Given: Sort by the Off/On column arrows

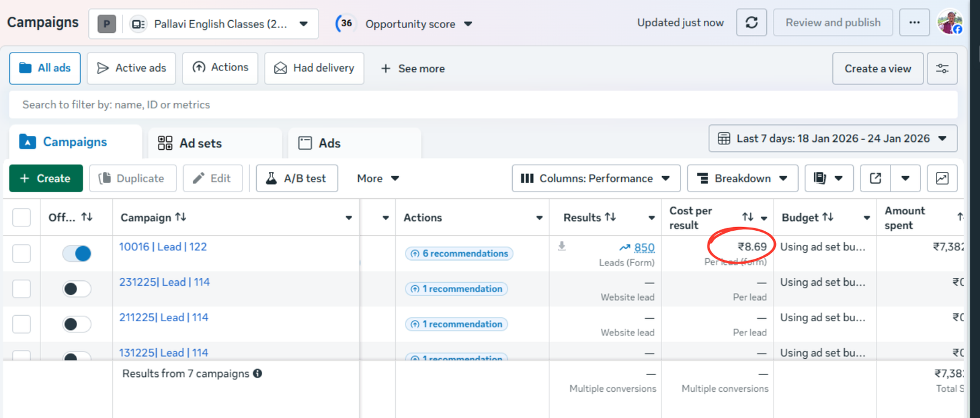Looking at the screenshot, I should [x=87, y=217].
